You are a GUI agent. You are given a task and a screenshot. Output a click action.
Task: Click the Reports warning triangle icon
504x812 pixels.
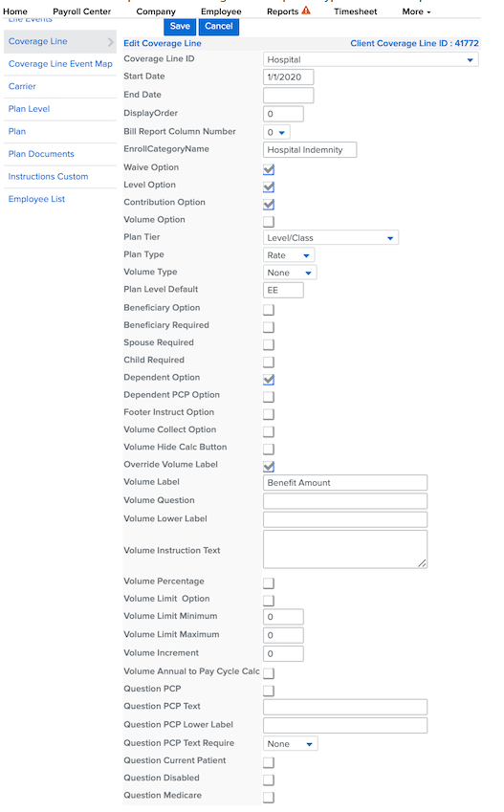click(306, 11)
